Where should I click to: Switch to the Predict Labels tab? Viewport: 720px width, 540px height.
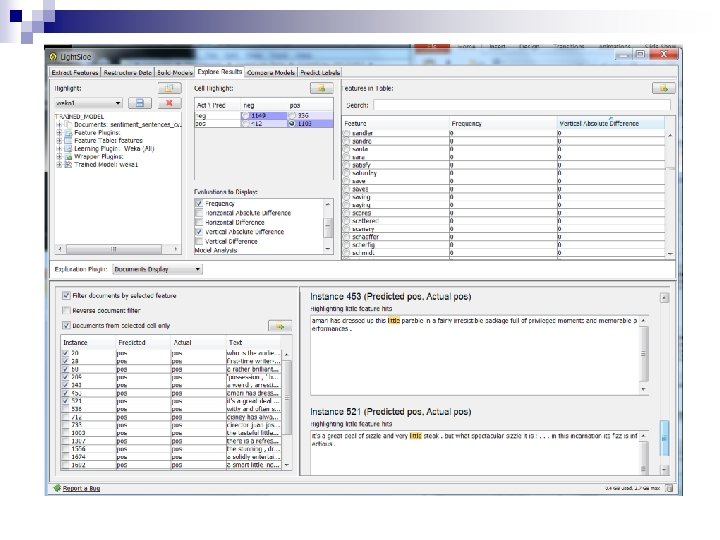(320, 73)
